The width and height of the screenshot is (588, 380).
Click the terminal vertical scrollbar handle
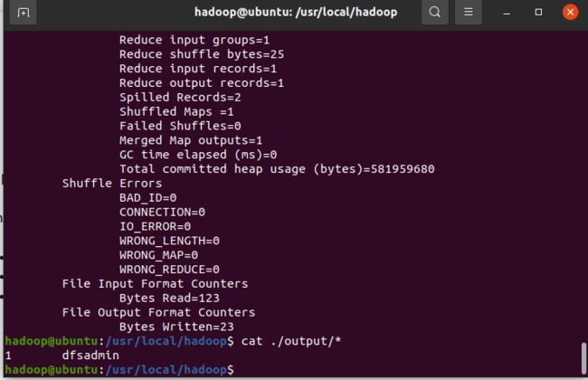click(x=583, y=358)
